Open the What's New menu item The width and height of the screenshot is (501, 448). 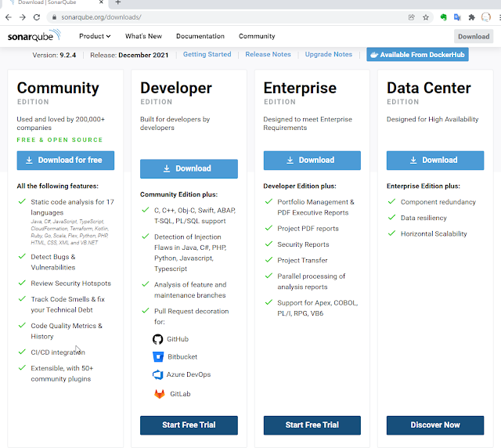coord(143,36)
